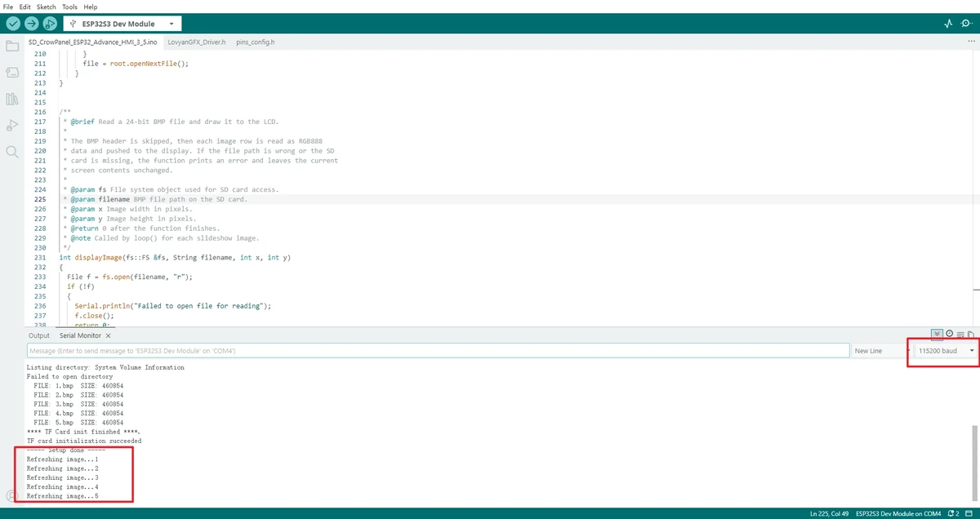This screenshot has width=980, height=519.
Task: Open the Search sidebar icon
Action: pyautogui.click(x=12, y=152)
